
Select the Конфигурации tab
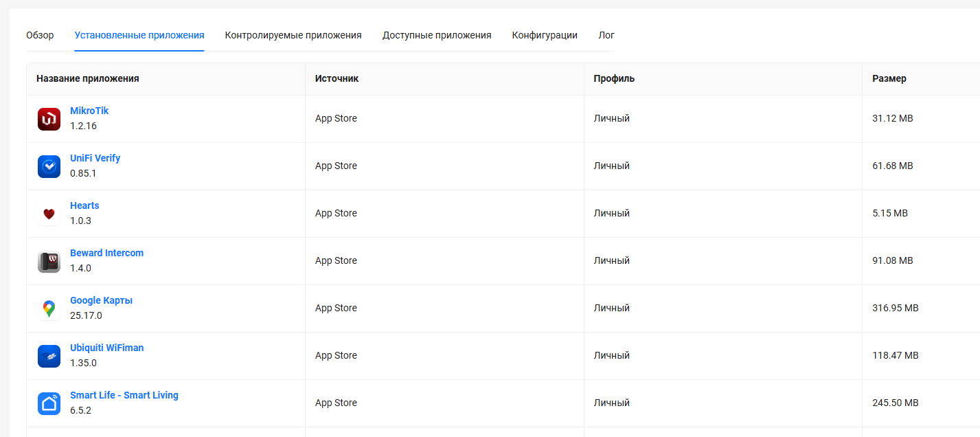click(545, 35)
